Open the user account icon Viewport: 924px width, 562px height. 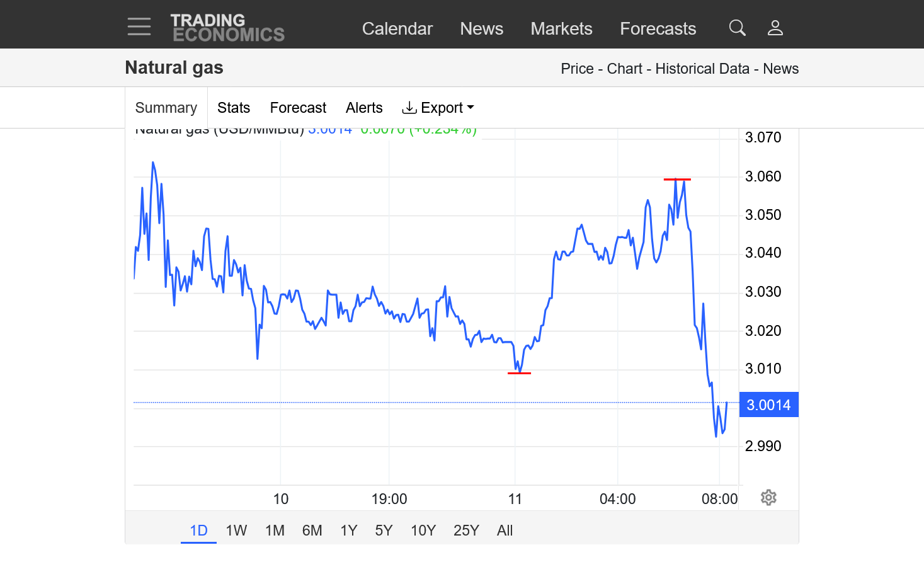[775, 28]
